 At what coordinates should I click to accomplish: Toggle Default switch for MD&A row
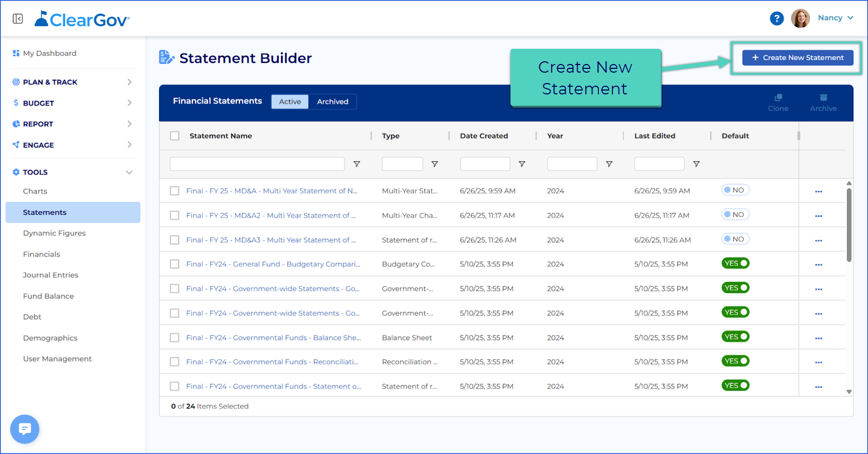tap(736, 190)
